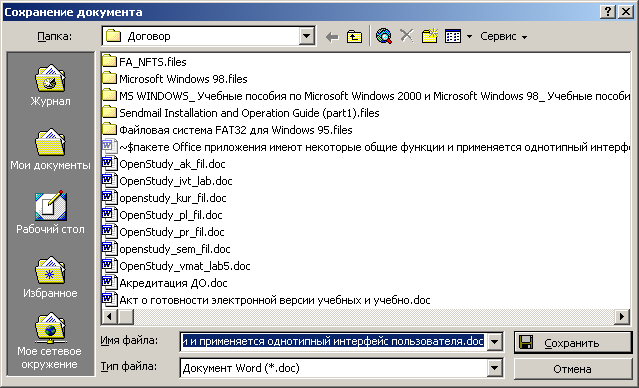Select Акт о готовности электронной версии document

coord(267,300)
